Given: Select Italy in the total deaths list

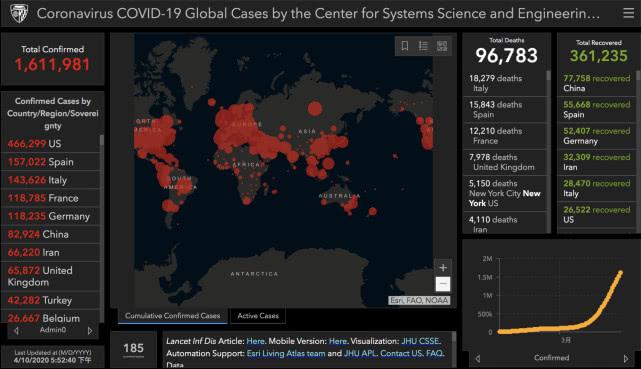Looking at the screenshot, I should [504, 83].
